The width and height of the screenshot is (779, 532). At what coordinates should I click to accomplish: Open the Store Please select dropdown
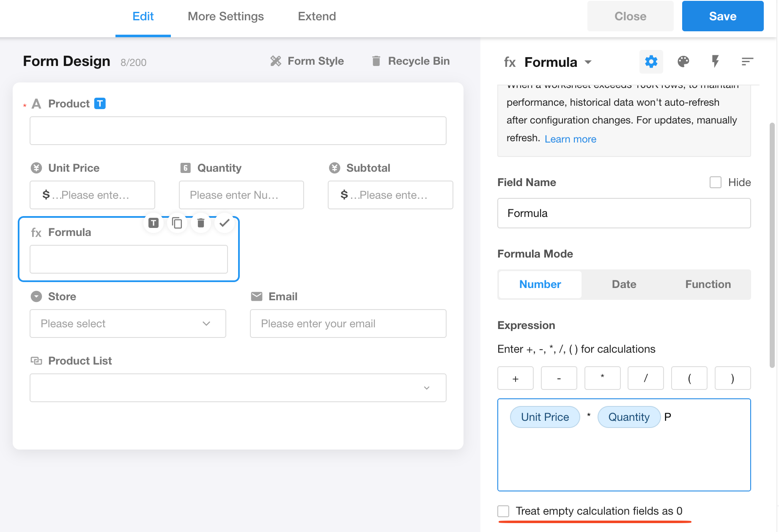point(128,324)
